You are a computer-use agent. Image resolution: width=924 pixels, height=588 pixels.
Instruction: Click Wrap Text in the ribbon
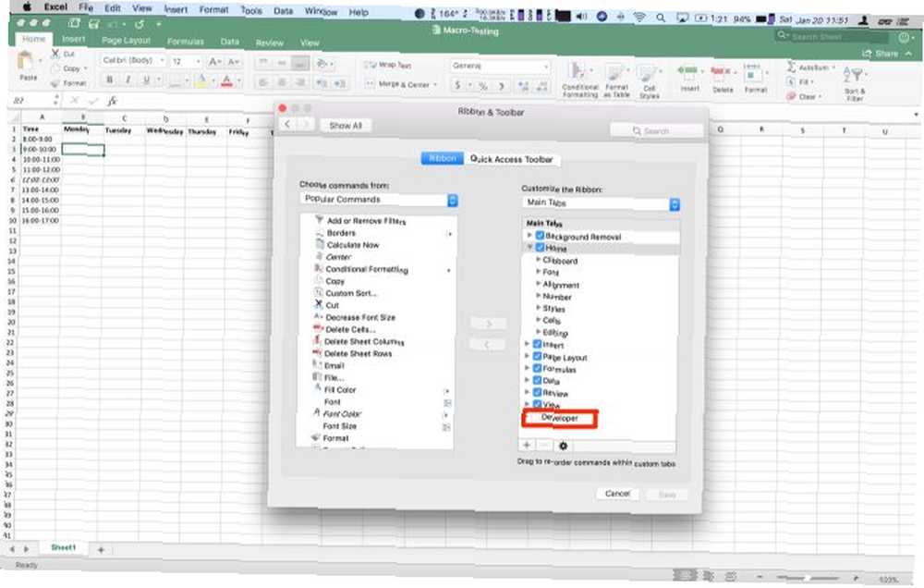(x=388, y=65)
